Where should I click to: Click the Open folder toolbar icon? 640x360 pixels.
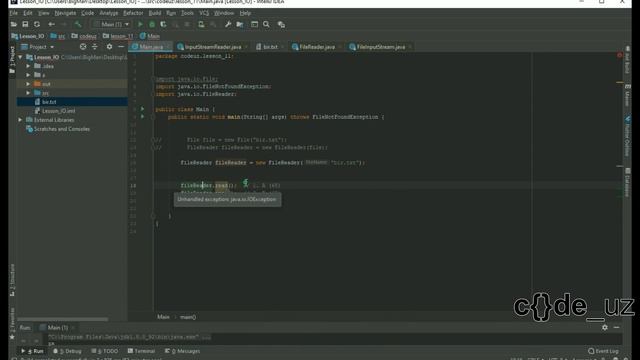tap(13, 24)
